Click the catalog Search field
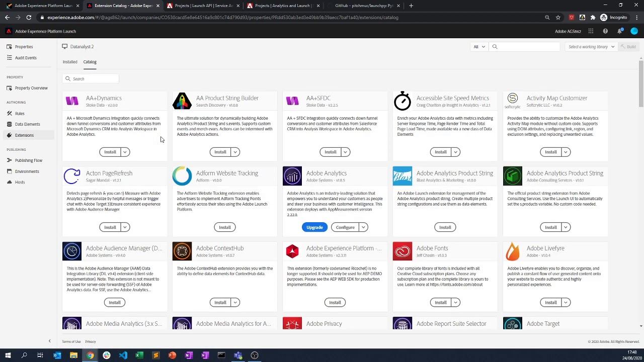The width and height of the screenshot is (644, 362). tap(91, 79)
